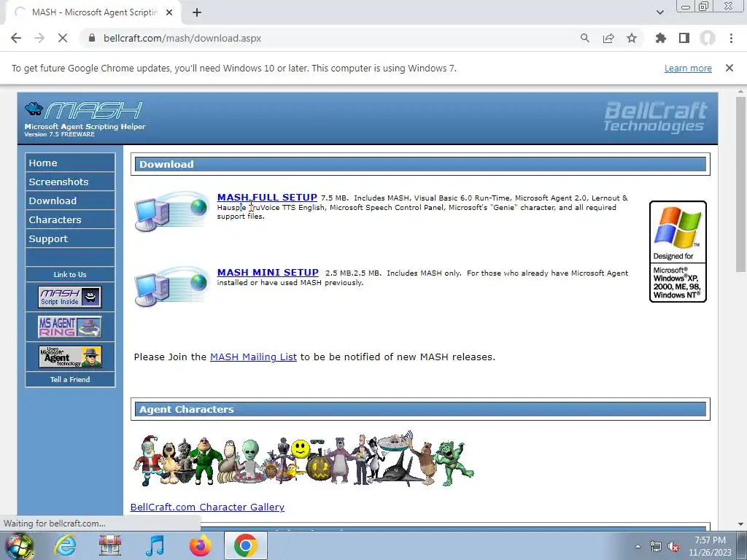
Task: Click the muted volume tray icon
Action: point(673,547)
